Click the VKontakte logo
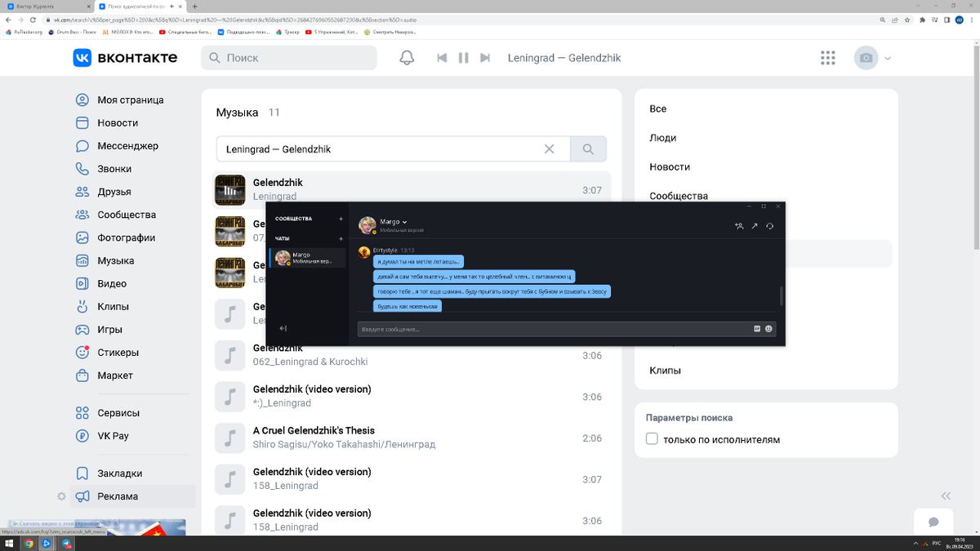 [125, 58]
